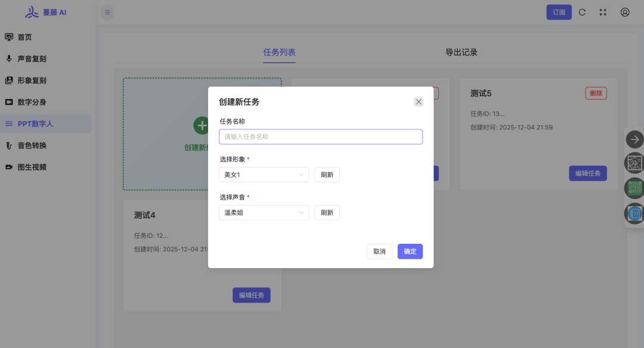Open the 美女1 avatar dropdown
Viewport: 644px width, 348px height.
[x=264, y=175]
